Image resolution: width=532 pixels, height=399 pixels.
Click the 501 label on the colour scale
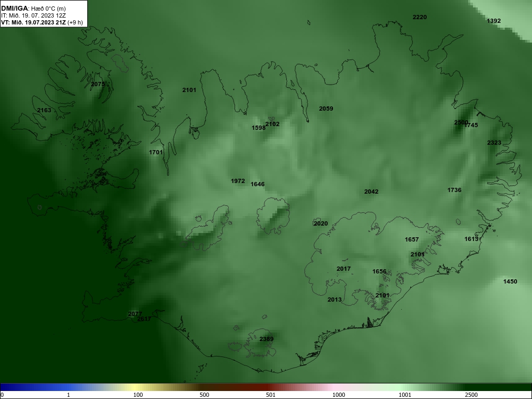click(271, 395)
